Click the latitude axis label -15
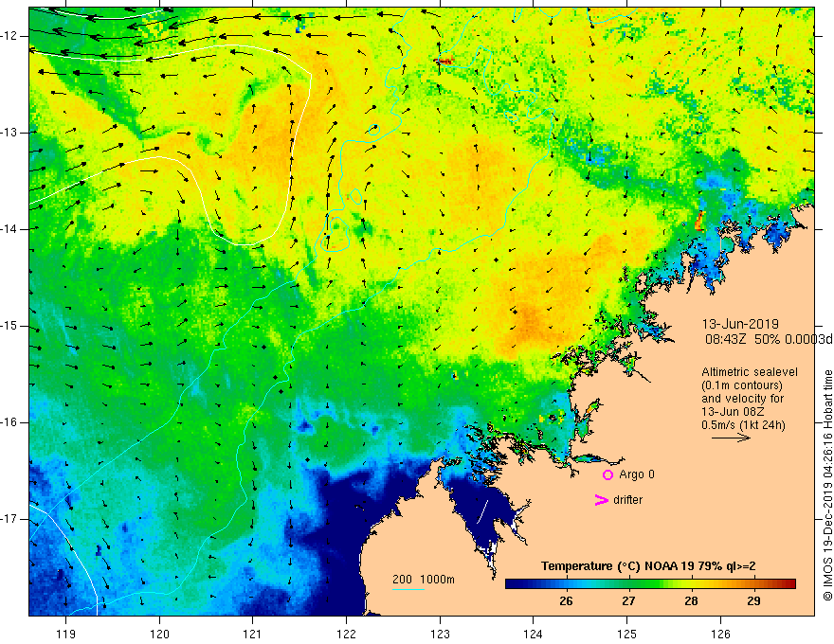This screenshot has height=644, width=834. point(9,326)
